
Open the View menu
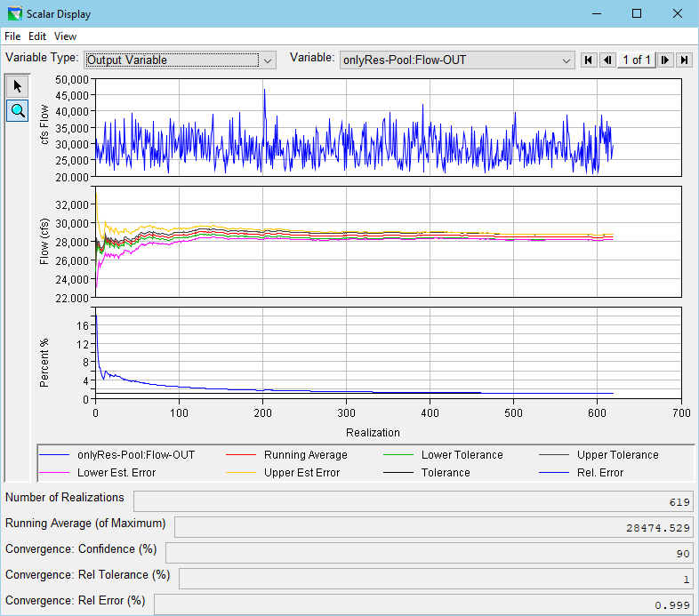point(65,36)
